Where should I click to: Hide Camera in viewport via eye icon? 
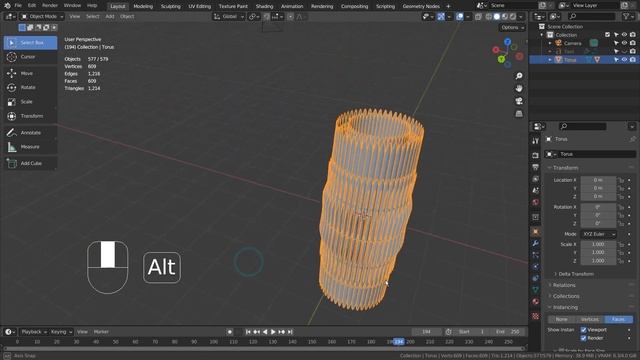coord(624,43)
